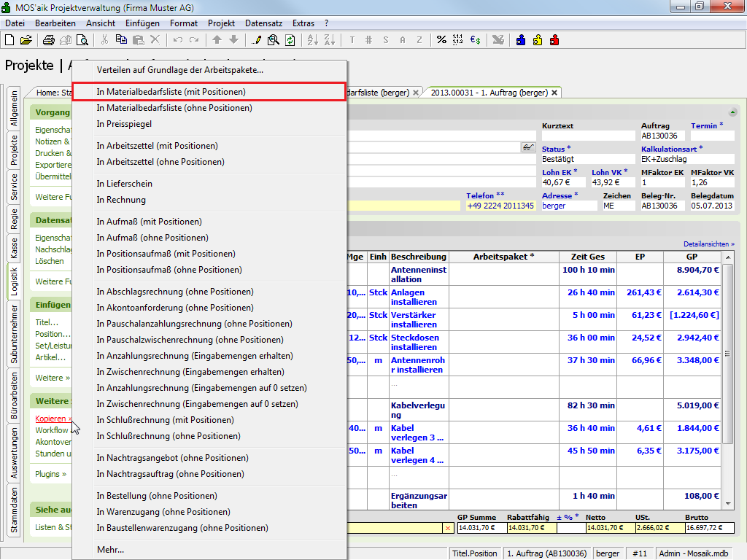
Task: Sort descending with Z-A icon
Action: coord(329,40)
